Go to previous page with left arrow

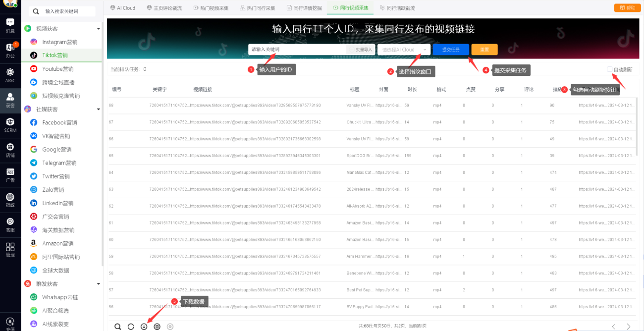coord(613,326)
